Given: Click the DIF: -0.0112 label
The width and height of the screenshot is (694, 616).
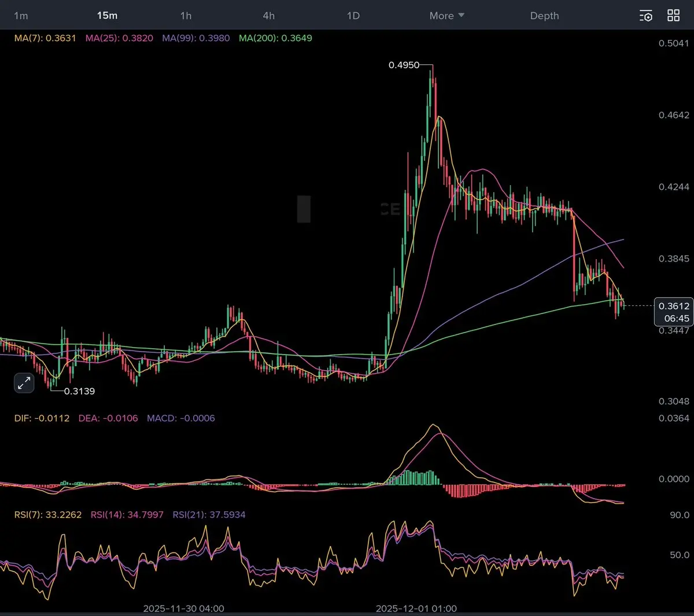Looking at the screenshot, I should [42, 418].
